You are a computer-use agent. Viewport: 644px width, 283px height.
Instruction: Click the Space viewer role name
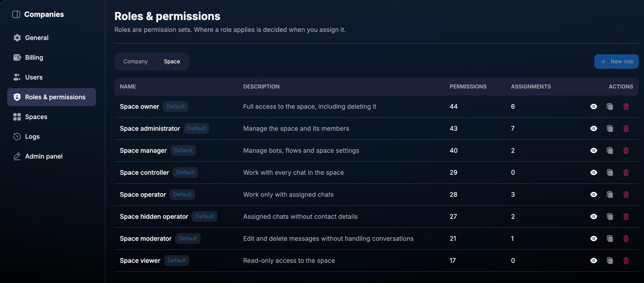click(x=140, y=261)
